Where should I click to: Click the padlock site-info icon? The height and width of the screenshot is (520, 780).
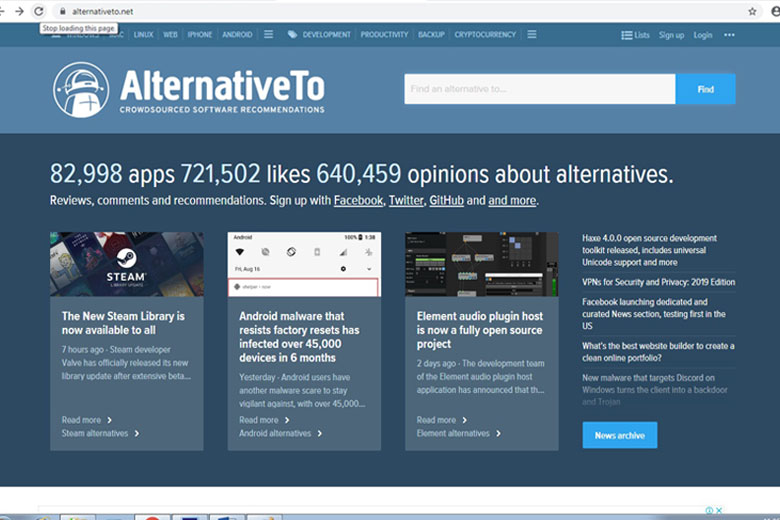pyautogui.click(x=63, y=11)
